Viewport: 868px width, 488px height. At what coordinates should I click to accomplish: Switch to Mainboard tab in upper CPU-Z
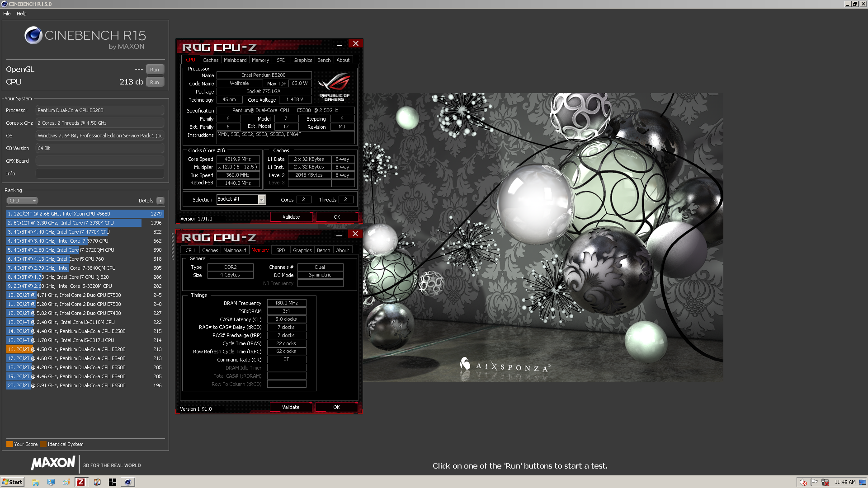tap(235, 60)
